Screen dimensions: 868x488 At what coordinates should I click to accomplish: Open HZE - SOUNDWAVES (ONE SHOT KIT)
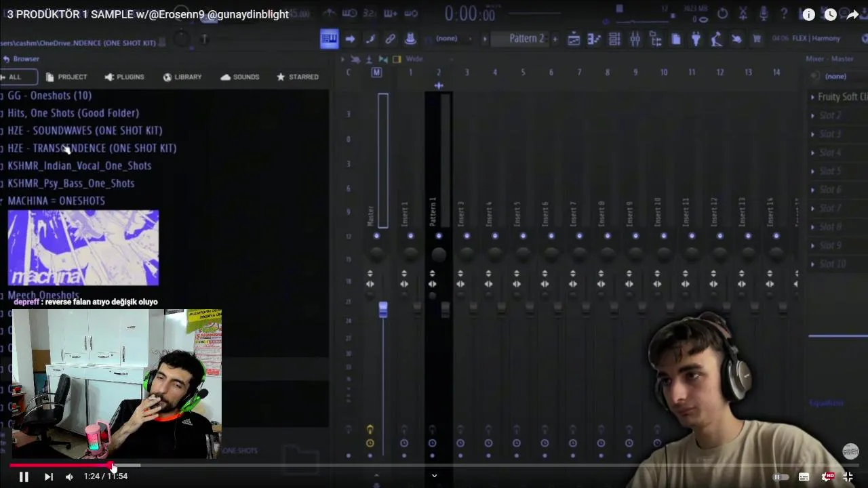[x=85, y=131]
